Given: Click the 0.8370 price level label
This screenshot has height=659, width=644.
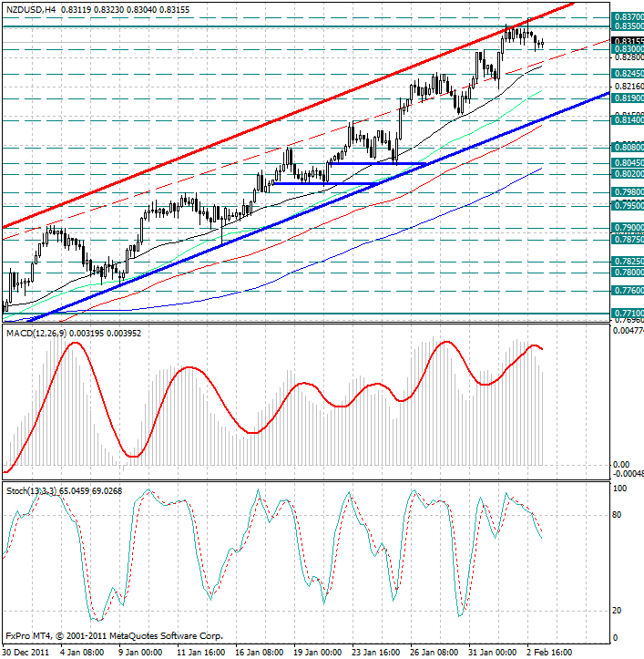Looking at the screenshot, I should click(628, 16).
